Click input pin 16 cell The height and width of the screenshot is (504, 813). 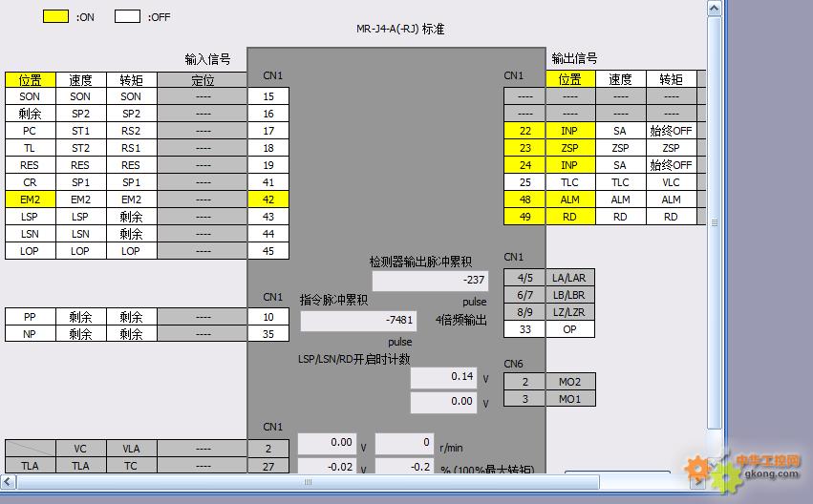[x=268, y=114]
